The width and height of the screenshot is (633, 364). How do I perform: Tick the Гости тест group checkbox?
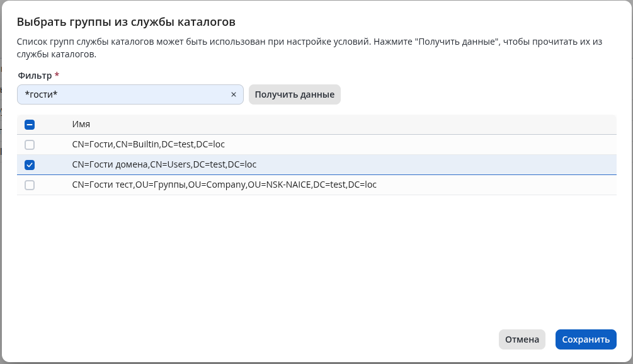(x=30, y=185)
